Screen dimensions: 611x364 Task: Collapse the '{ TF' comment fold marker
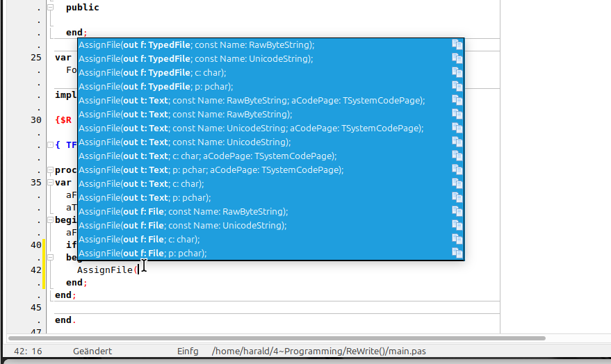click(x=50, y=144)
